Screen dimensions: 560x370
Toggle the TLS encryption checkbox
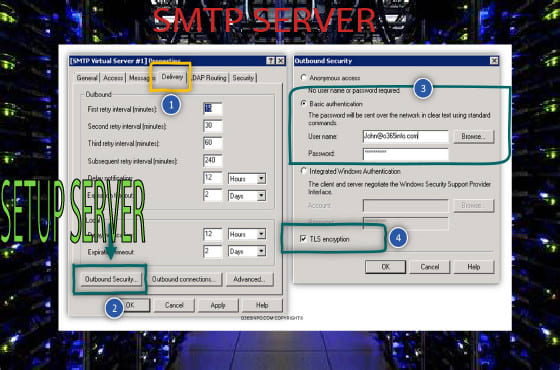[x=303, y=239]
